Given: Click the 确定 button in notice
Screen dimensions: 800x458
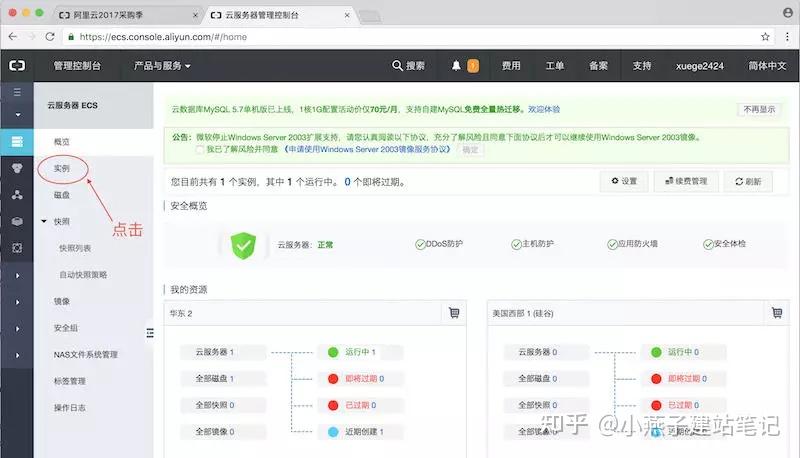Looking at the screenshot, I should click(x=470, y=149).
